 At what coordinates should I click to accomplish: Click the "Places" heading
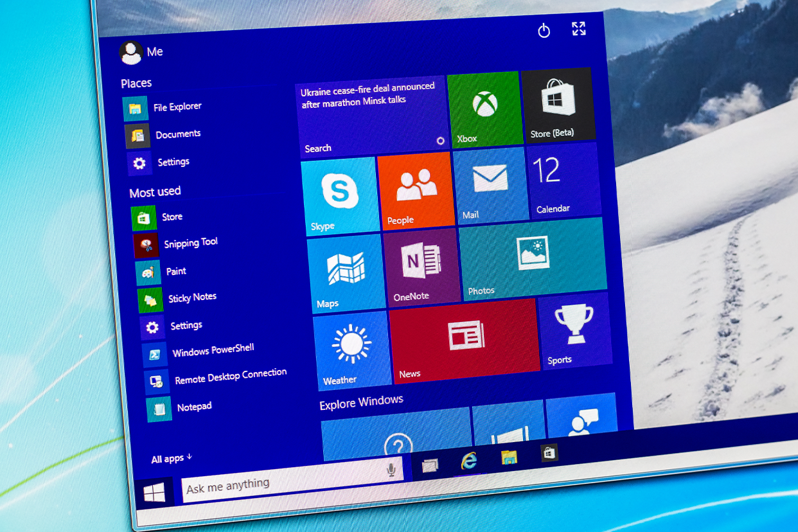click(136, 83)
